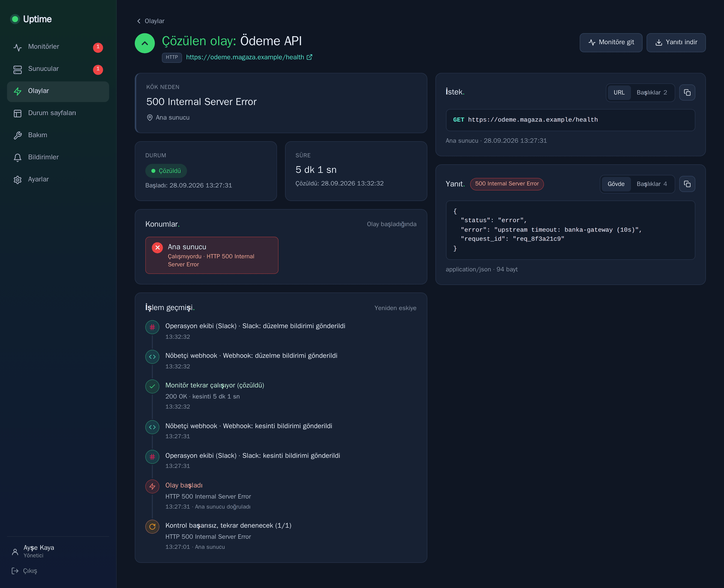Open external link icon beside health URL

coord(309,57)
